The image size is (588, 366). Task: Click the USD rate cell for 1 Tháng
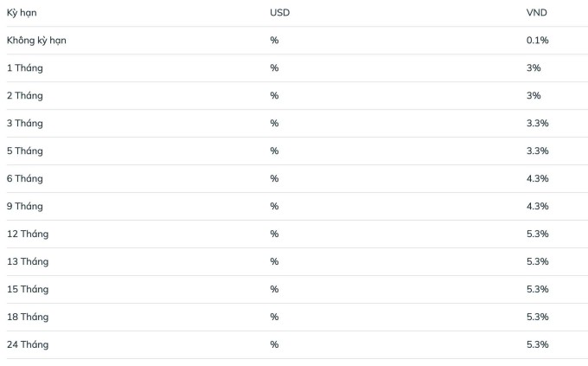274,67
